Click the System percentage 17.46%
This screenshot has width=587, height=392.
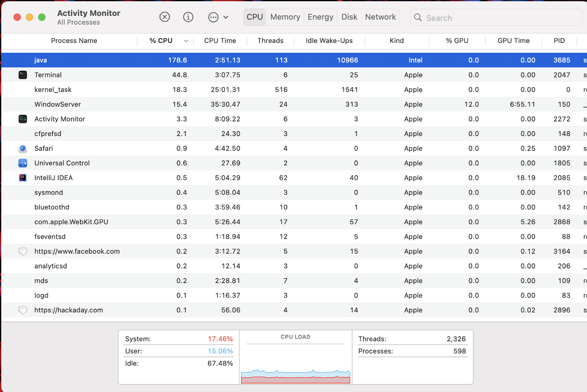tap(221, 339)
